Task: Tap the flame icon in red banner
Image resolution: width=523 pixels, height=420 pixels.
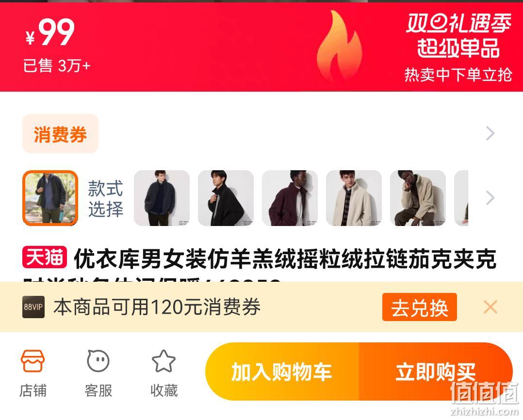Action: [339, 46]
